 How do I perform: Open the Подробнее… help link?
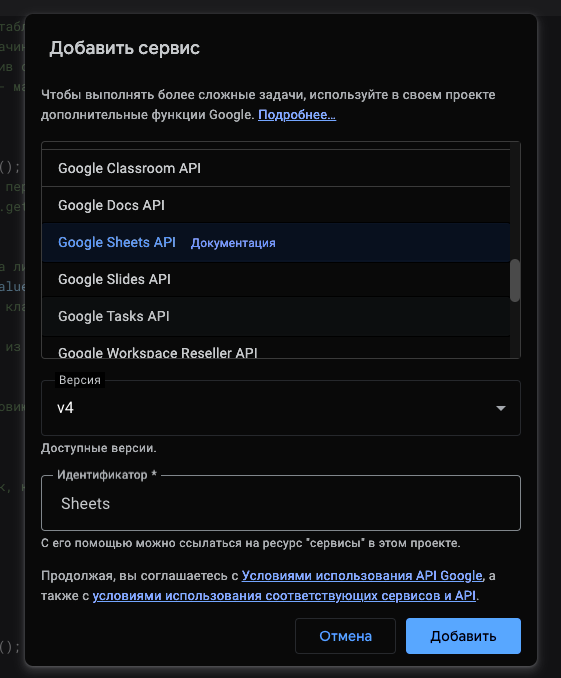(297, 115)
